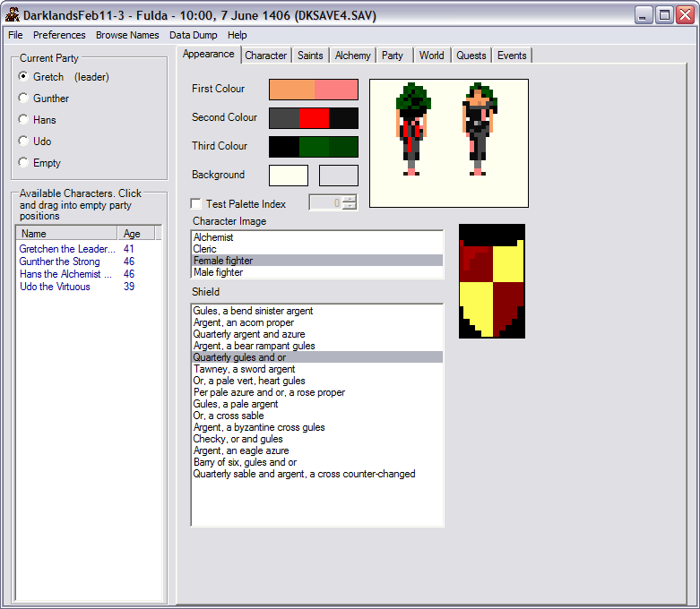This screenshot has width=700, height=609.
Task: Select shield Or, a cross sable
Action: 317,415
